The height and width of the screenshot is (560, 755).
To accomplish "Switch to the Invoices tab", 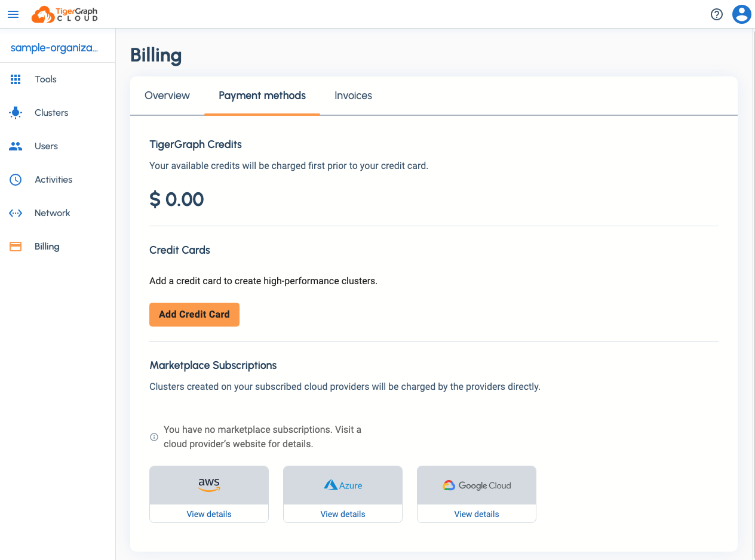I will pos(353,96).
